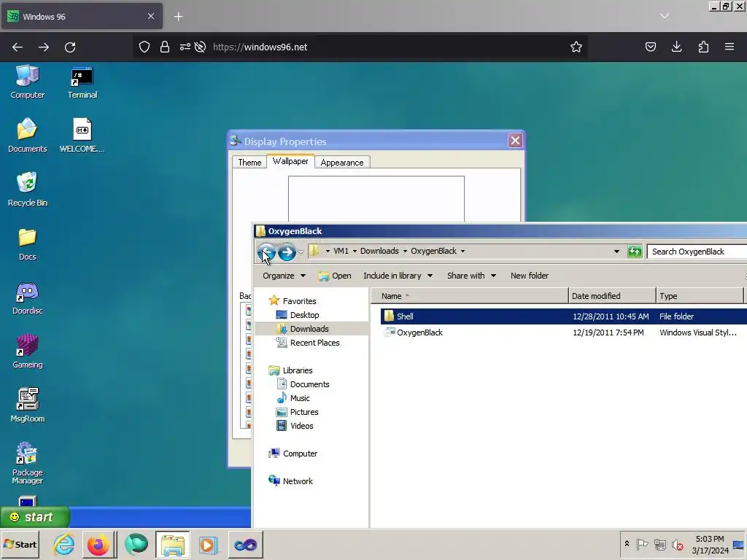Close the Display Properties dialog
Viewport: 747px width, 560px height.
pyautogui.click(x=515, y=141)
